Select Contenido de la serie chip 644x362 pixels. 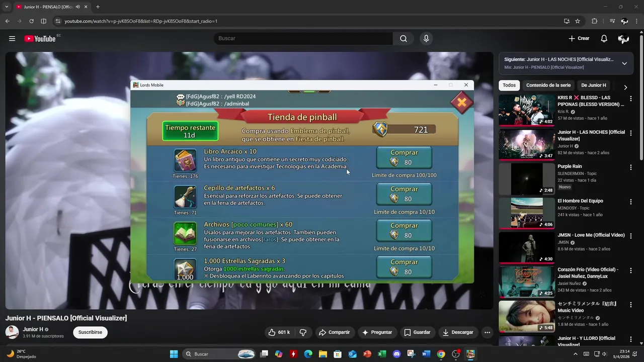click(x=548, y=85)
